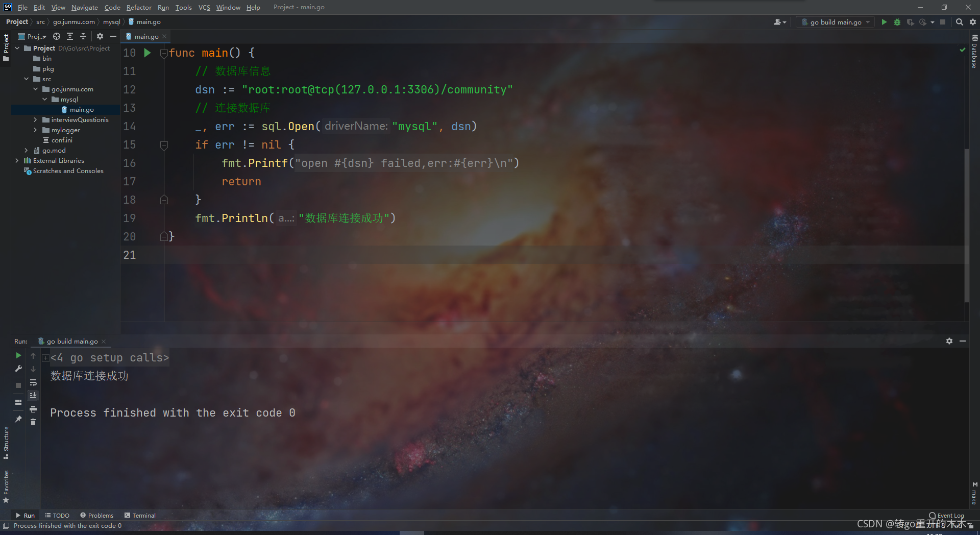980x535 pixels.
Task: Click the profiler run icon in toolbar
Action: [922, 22]
